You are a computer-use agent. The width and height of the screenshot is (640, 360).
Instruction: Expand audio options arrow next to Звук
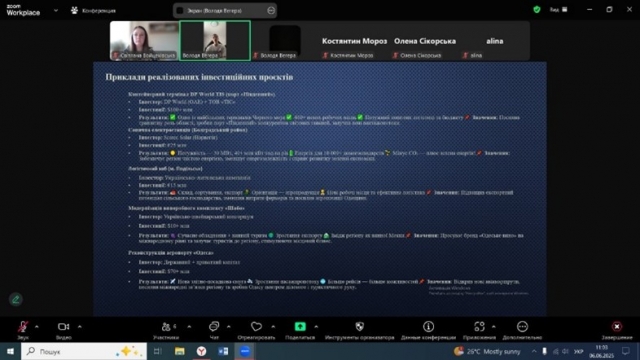pyautogui.click(x=37, y=327)
